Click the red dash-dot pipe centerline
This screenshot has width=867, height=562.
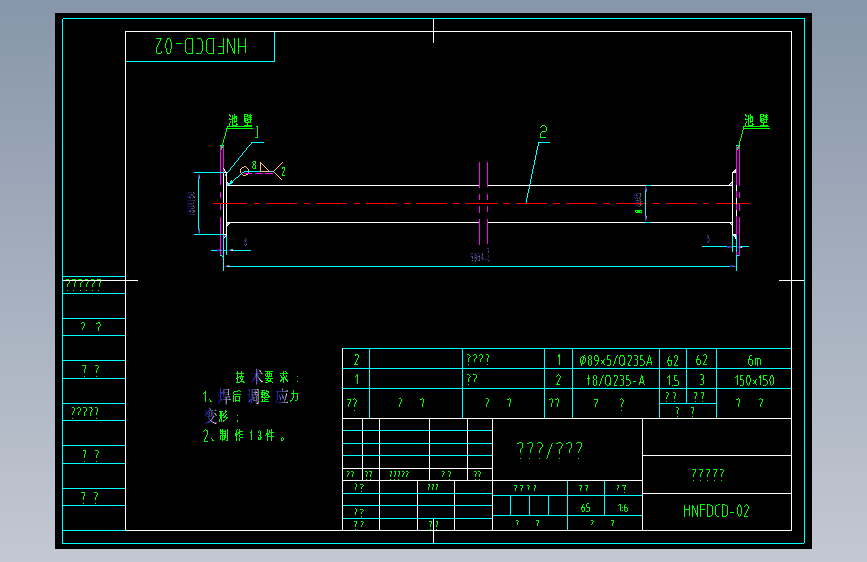(481, 204)
